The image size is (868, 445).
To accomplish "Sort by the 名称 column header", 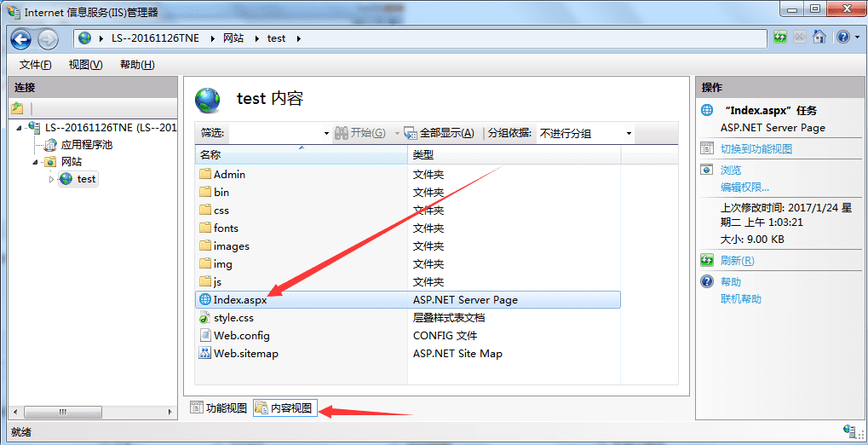I will click(302, 154).
